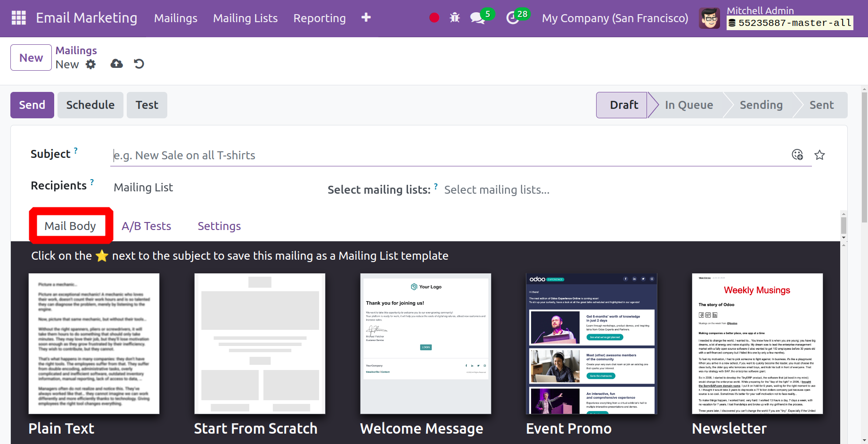Screen dimensions: 868x444
Task: Click the red recording dot icon
Action: [x=434, y=18]
